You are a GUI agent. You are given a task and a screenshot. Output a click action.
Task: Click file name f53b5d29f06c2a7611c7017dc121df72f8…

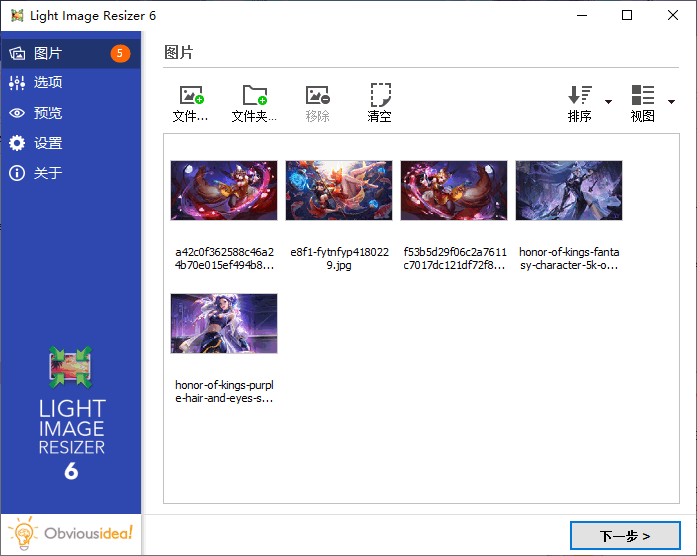pos(454,259)
